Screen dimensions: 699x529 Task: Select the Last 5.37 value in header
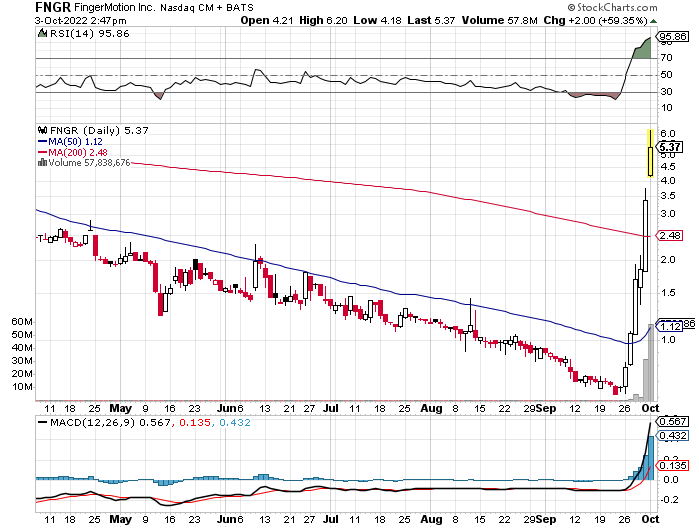(431, 21)
